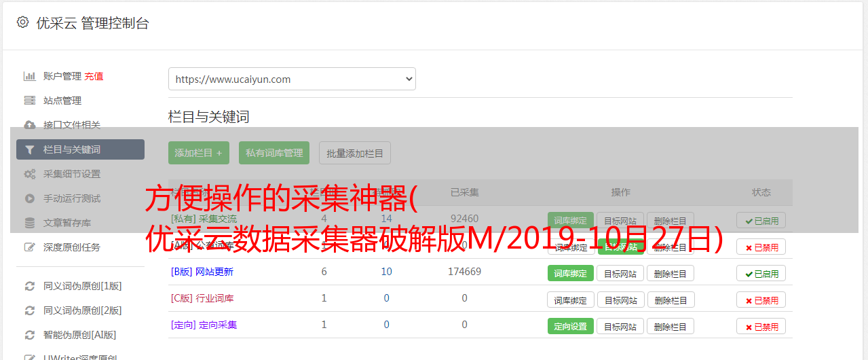This screenshot has height=360, width=868.
Task: Click the 已采集 column header
Action: tap(465, 192)
